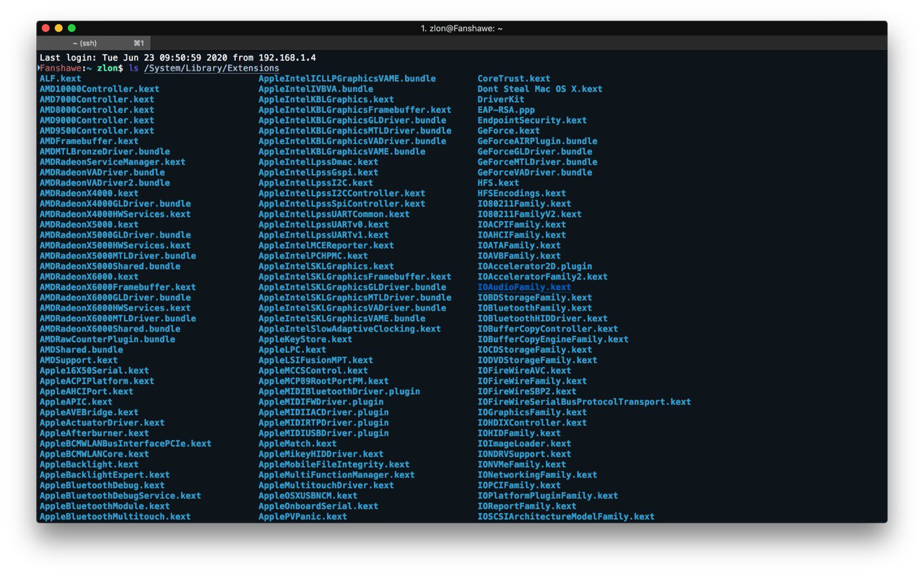Click AppleBCMWLANBusInterfacePCIe.kext entry
Screen dimensions: 924x575
point(126,444)
